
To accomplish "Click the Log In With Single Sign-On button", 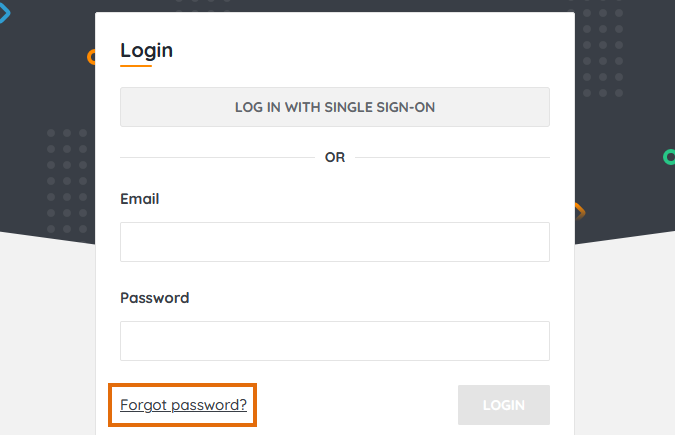I will [334, 107].
